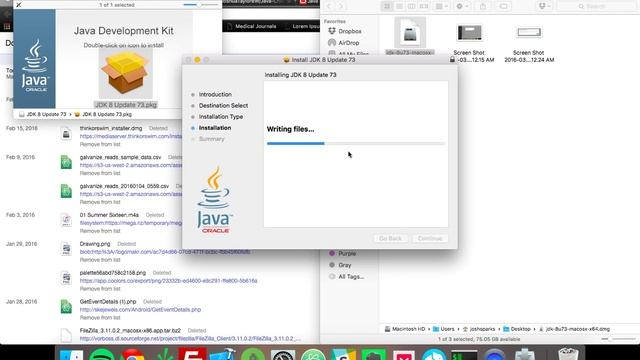Open Spotify from the dock
Viewport: 640px width, 360px height.
pos(102,354)
